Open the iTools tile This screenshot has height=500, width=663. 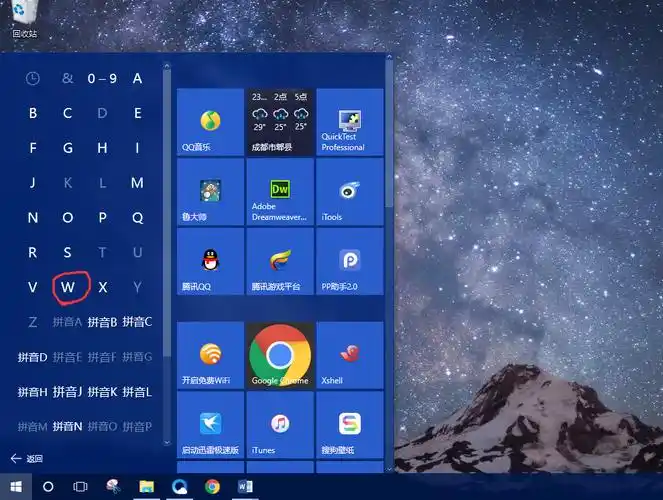coord(349,192)
